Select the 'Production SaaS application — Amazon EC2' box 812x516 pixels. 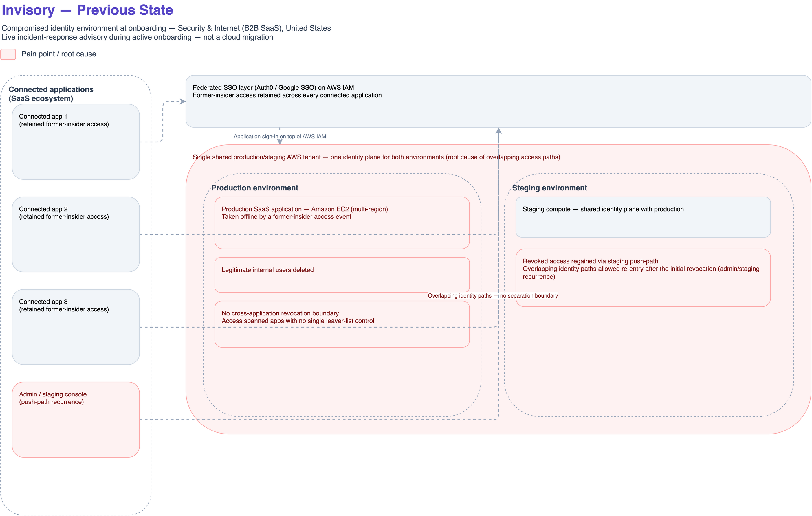click(342, 223)
